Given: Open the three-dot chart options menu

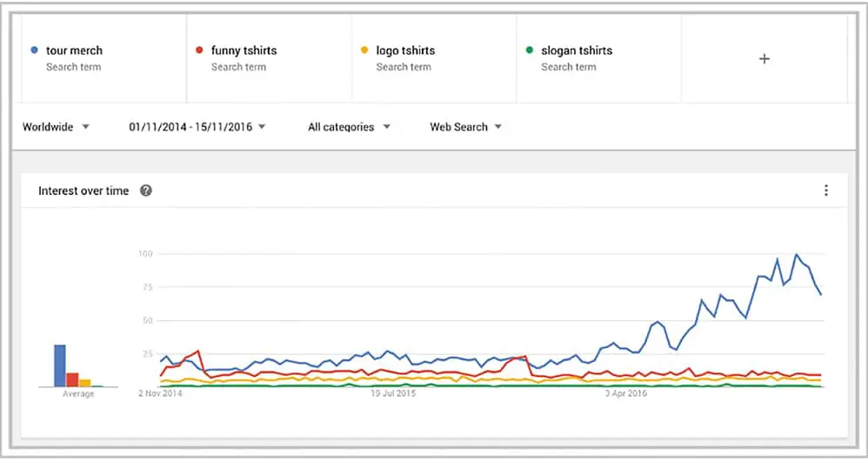Looking at the screenshot, I should point(825,190).
